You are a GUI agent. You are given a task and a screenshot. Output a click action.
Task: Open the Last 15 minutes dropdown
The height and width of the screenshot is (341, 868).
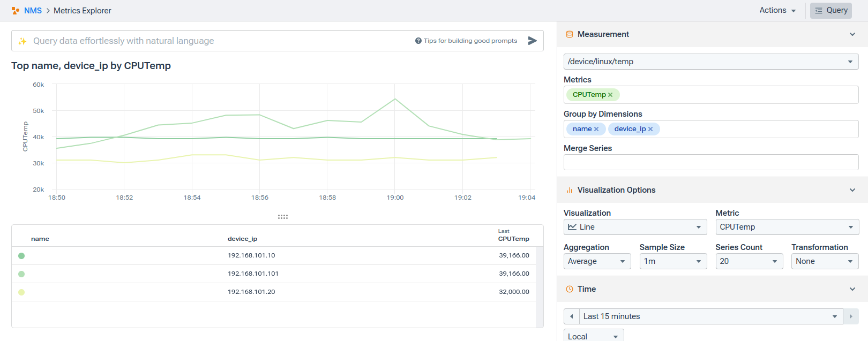point(711,316)
